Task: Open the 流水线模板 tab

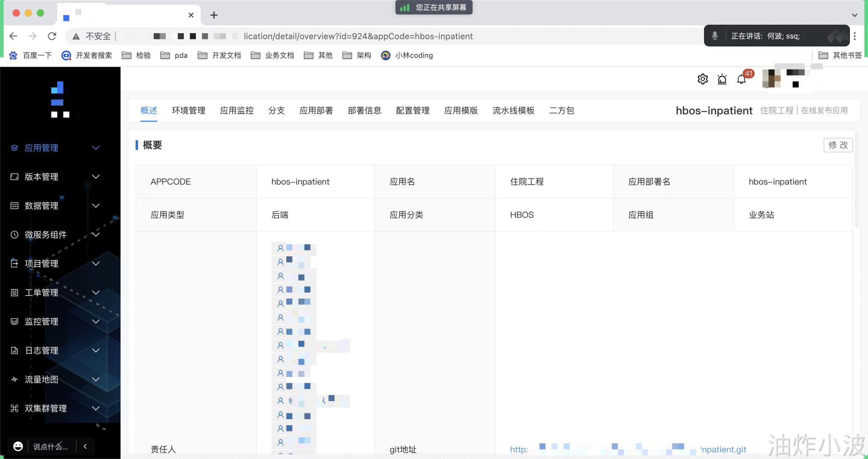Action: pyautogui.click(x=513, y=110)
